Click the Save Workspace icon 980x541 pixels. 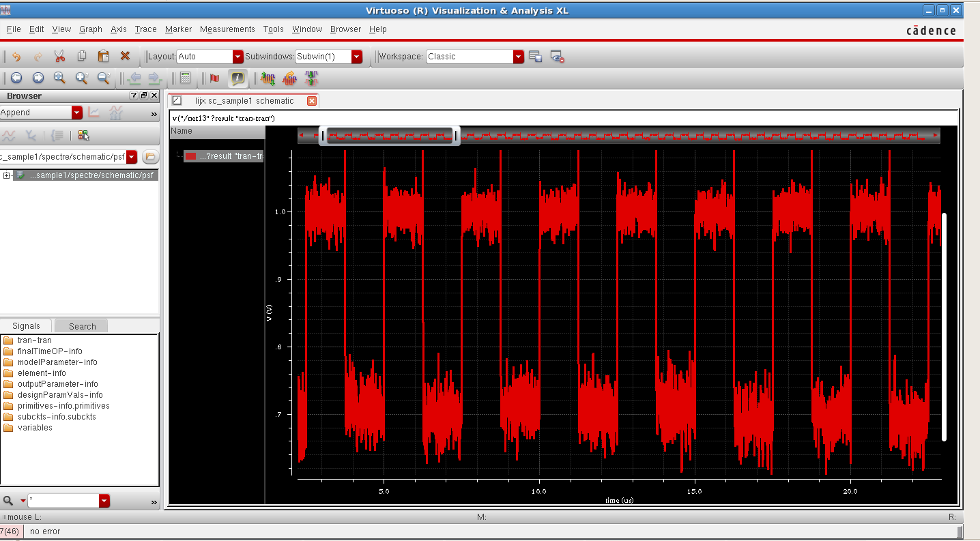click(536, 57)
